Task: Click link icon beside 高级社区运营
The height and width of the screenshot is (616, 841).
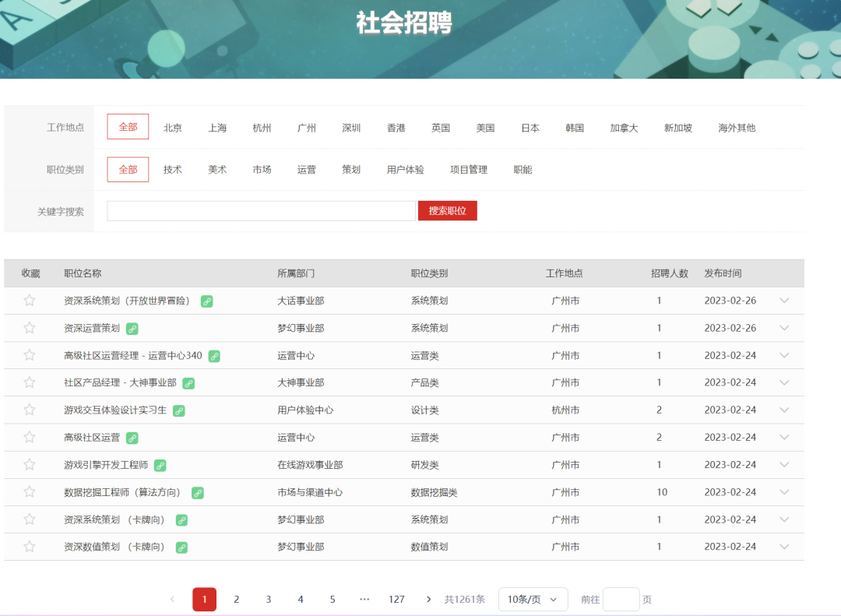Action: pos(132,438)
